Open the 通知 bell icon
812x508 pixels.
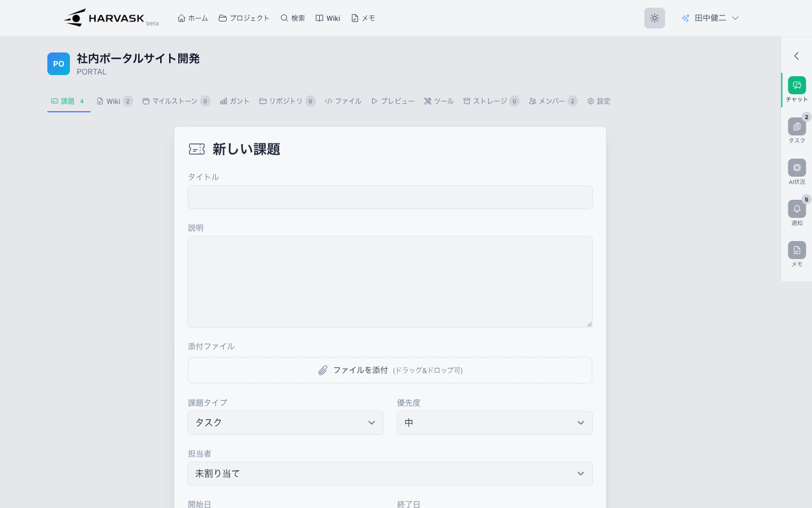796,209
